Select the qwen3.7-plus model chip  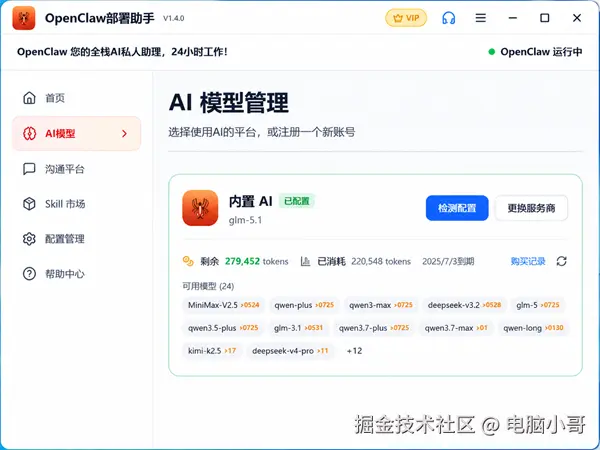[374, 328]
